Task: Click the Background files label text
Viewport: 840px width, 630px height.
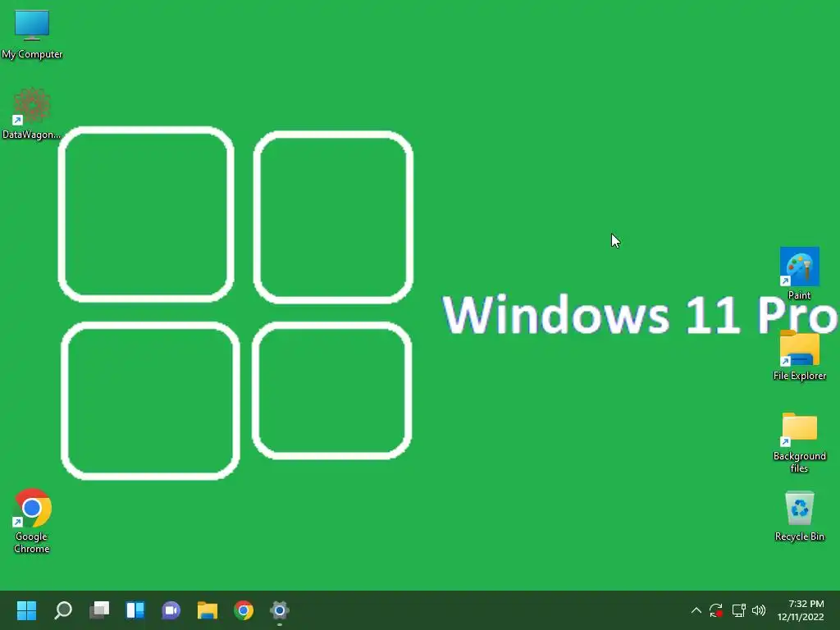Action: pyautogui.click(x=799, y=462)
